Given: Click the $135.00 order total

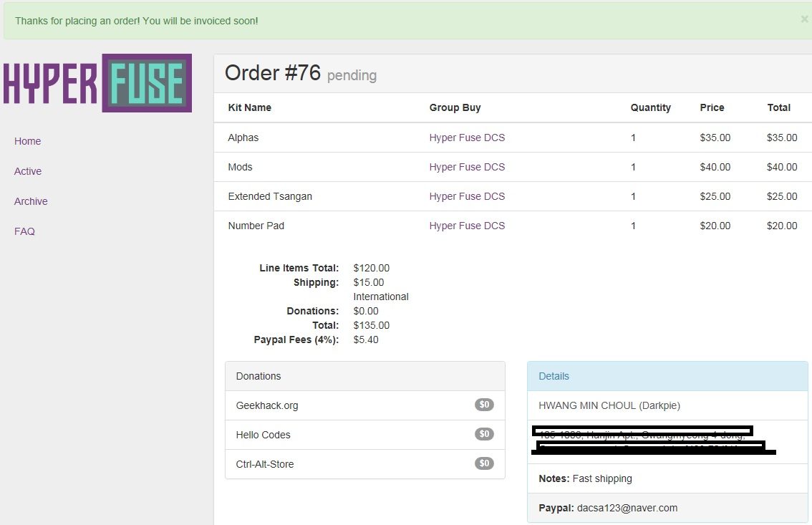Looking at the screenshot, I should coord(372,326).
